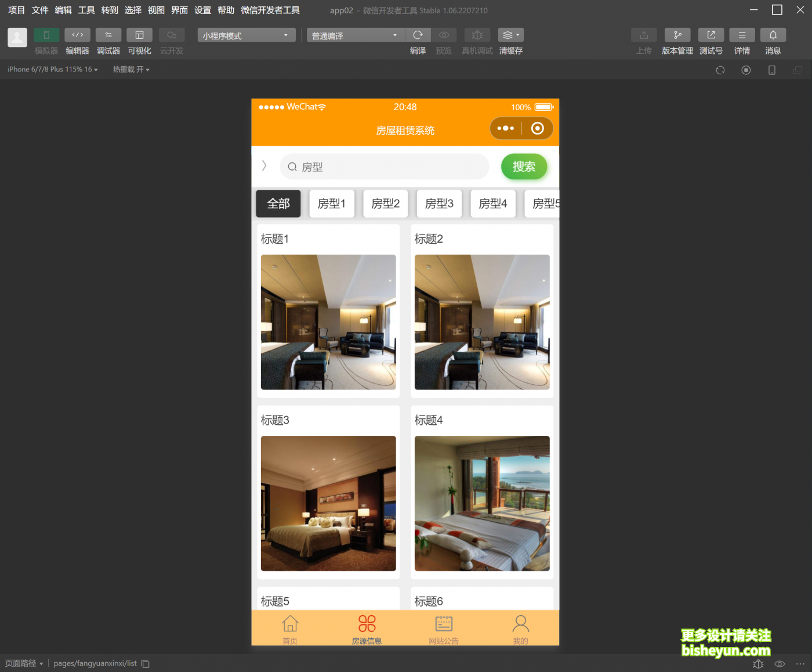Image resolution: width=812 pixels, height=672 pixels.
Task: Open the hot reload dropdown
Action: (131, 69)
